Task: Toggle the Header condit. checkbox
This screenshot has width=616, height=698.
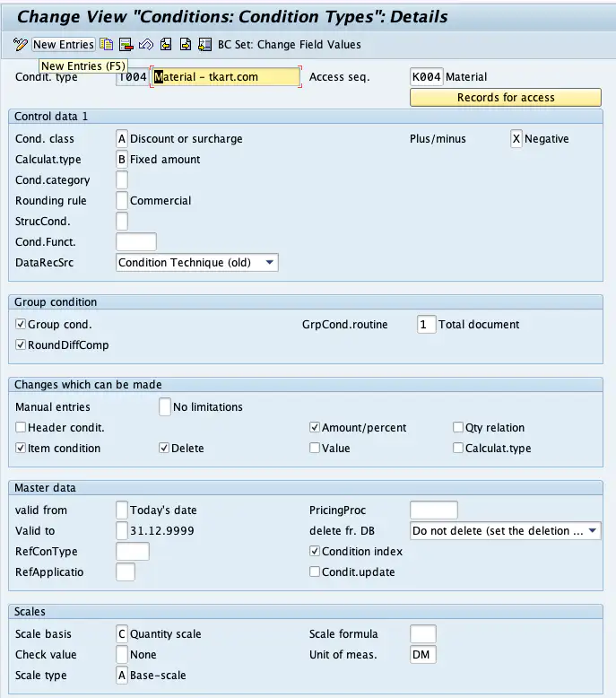Action: coord(21,427)
